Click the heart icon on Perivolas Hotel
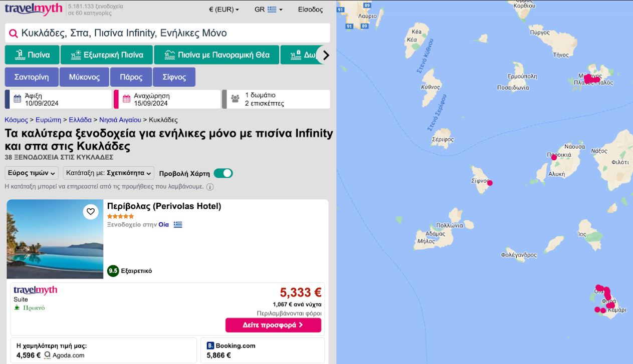This screenshot has height=364, width=633. (x=90, y=212)
